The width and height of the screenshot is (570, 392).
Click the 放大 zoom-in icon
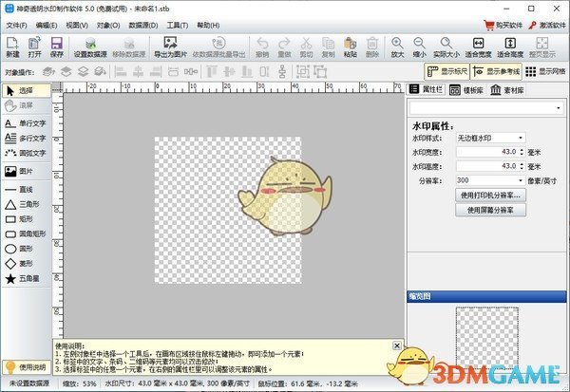(x=397, y=47)
